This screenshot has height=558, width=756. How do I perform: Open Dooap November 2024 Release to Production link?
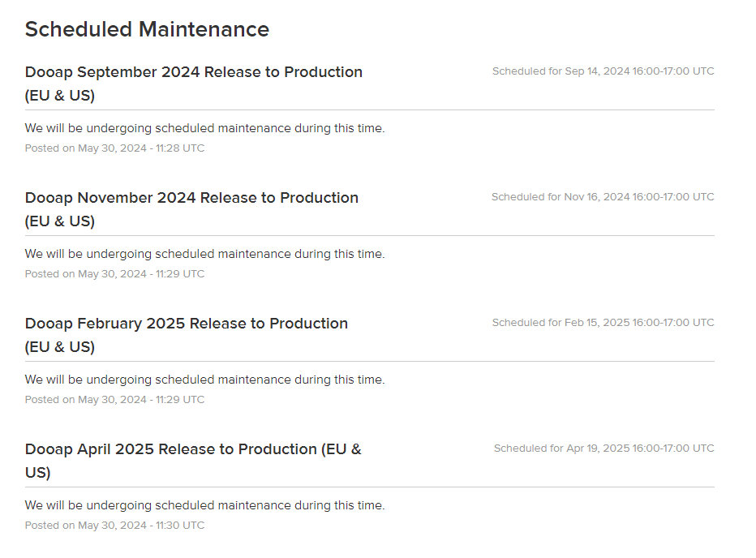(x=191, y=209)
